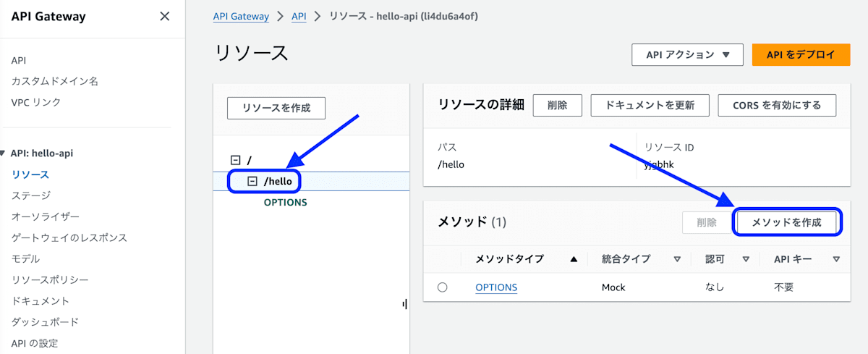Open リソースポリシー in the sidebar
The height and width of the screenshot is (354, 868).
coord(50,279)
